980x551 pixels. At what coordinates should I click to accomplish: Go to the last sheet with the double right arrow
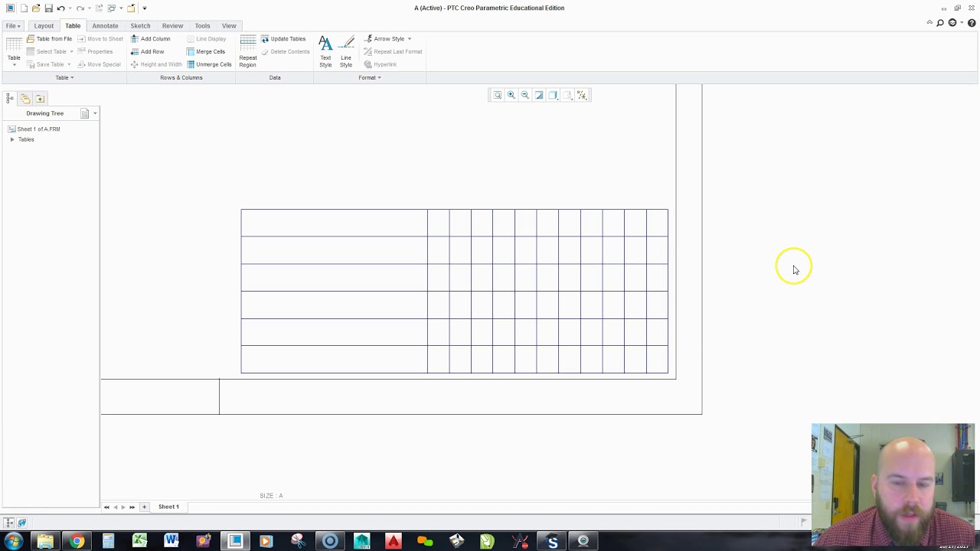pos(132,507)
